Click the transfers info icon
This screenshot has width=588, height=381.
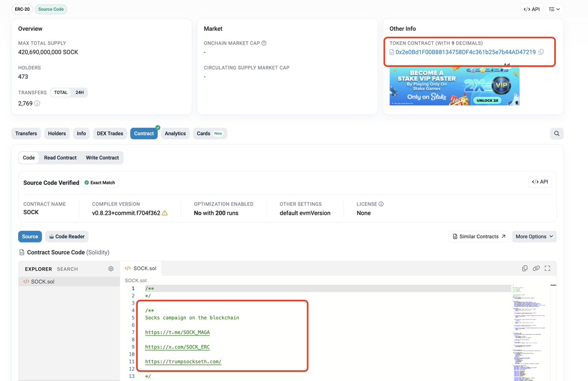(37, 103)
